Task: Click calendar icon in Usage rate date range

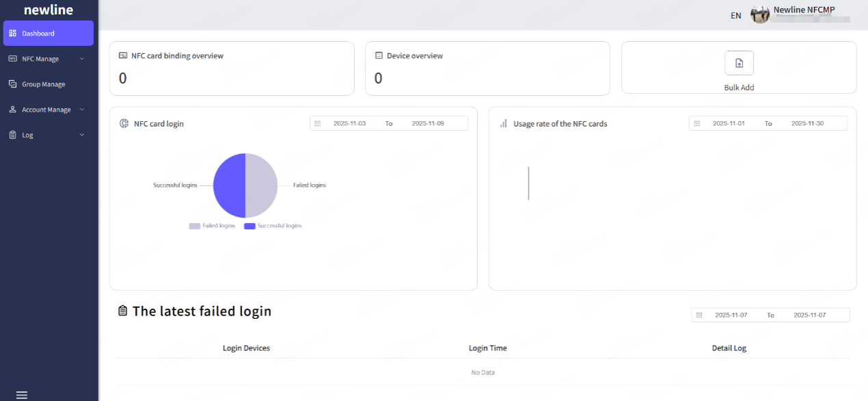Action: click(697, 124)
